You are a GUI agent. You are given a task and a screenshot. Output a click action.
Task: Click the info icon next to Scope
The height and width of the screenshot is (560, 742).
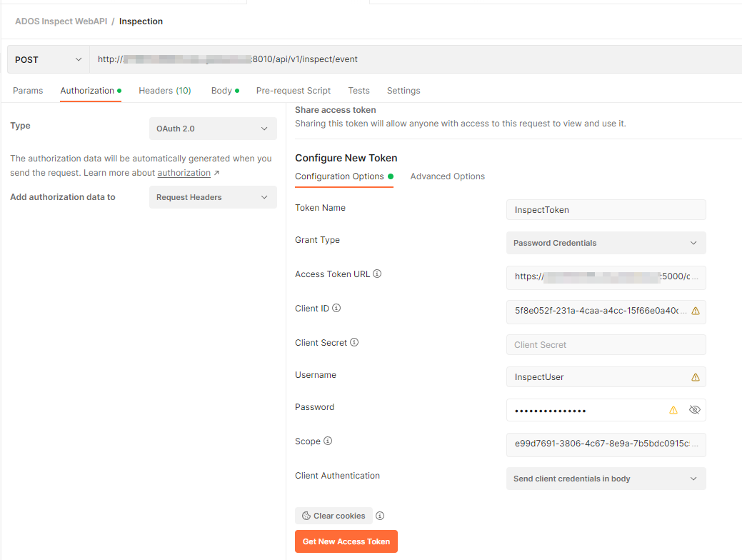click(327, 441)
